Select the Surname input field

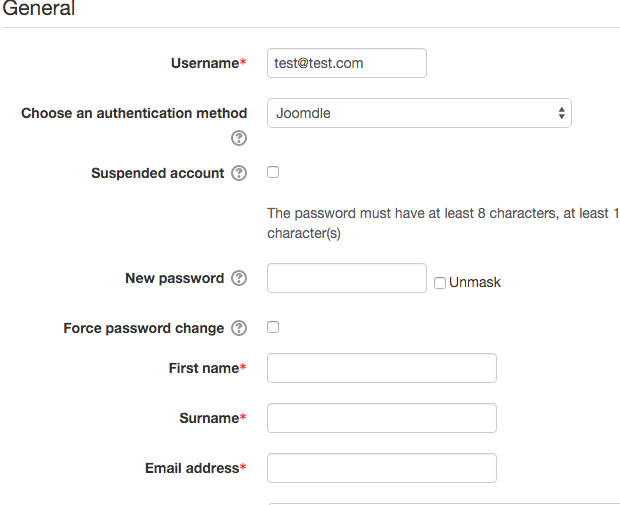(382, 418)
